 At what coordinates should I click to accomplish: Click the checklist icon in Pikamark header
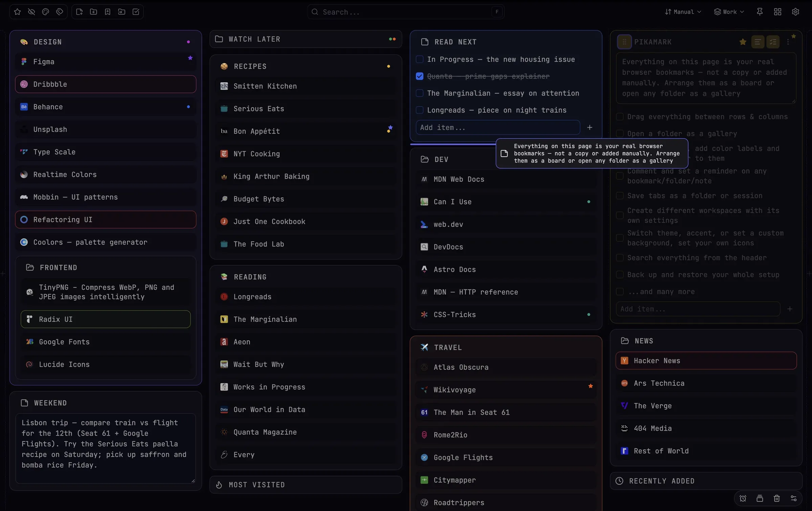click(x=773, y=42)
